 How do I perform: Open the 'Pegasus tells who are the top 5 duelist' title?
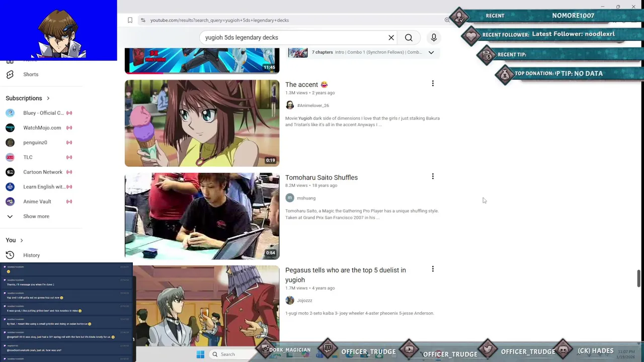(x=346, y=275)
